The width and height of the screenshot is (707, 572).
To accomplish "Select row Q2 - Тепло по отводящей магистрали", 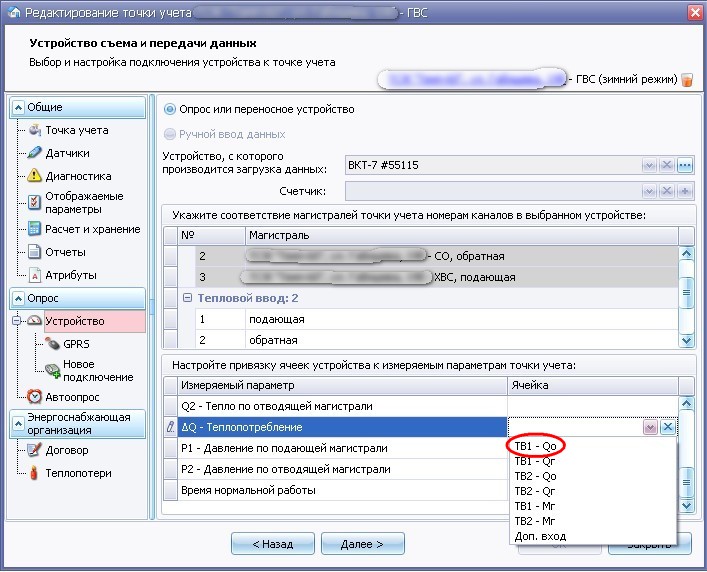I will [x=342, y=406].
